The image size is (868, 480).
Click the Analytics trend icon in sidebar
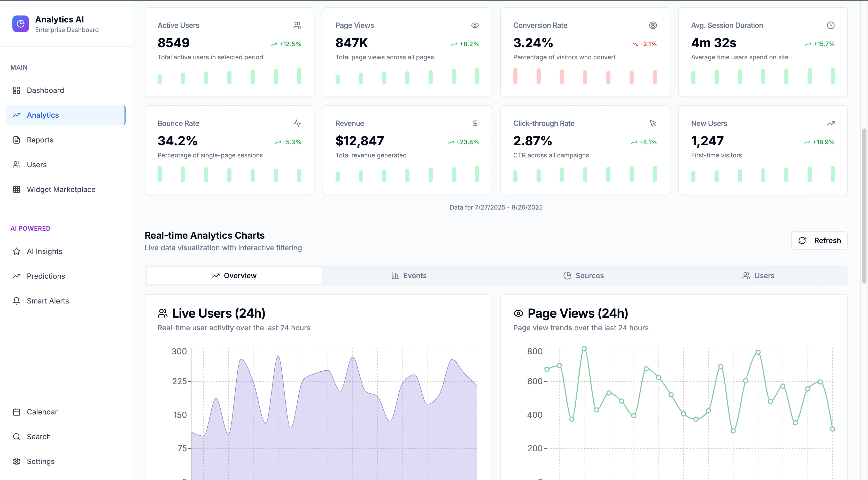click(17, 115)
